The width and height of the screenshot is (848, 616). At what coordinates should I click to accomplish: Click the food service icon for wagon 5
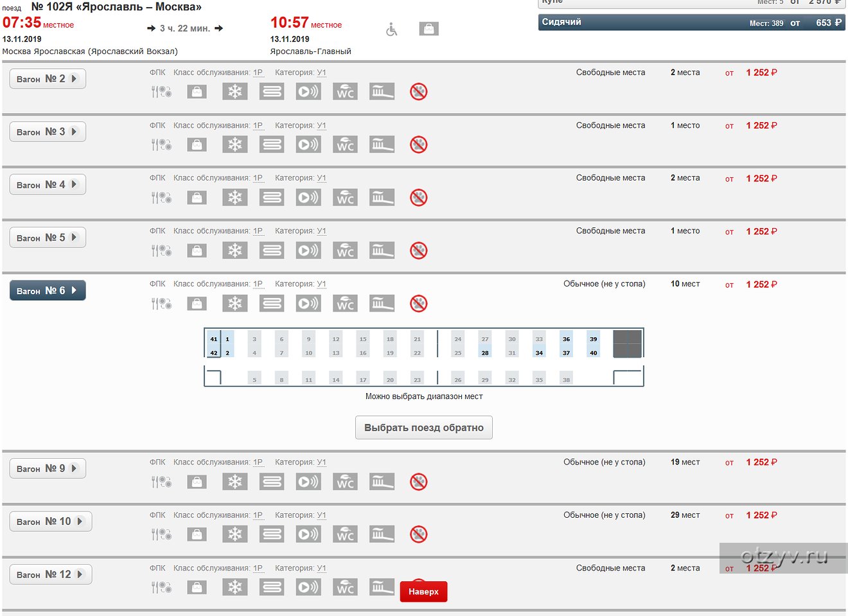pyautogui.click(x=161, y=251)
